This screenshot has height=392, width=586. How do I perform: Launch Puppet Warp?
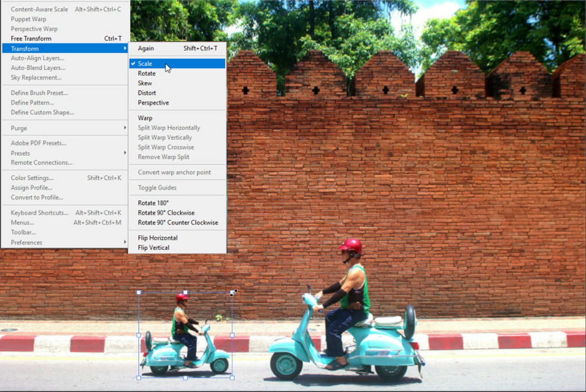coord(28,19)
